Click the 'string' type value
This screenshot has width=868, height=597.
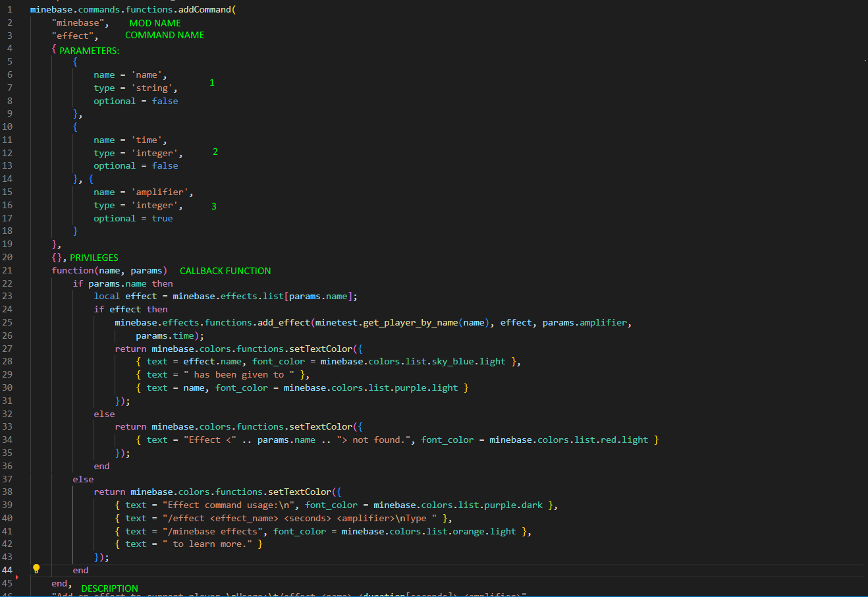click(153, 88)
